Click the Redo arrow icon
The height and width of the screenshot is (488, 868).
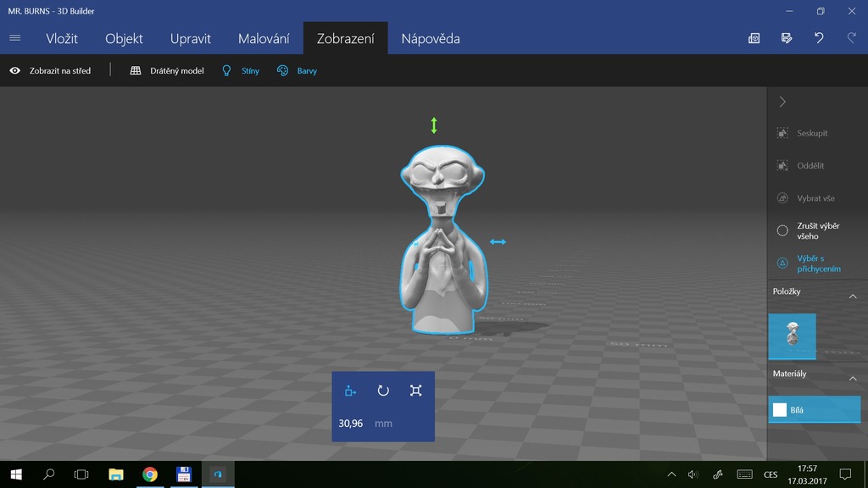(x=851, y=38)
